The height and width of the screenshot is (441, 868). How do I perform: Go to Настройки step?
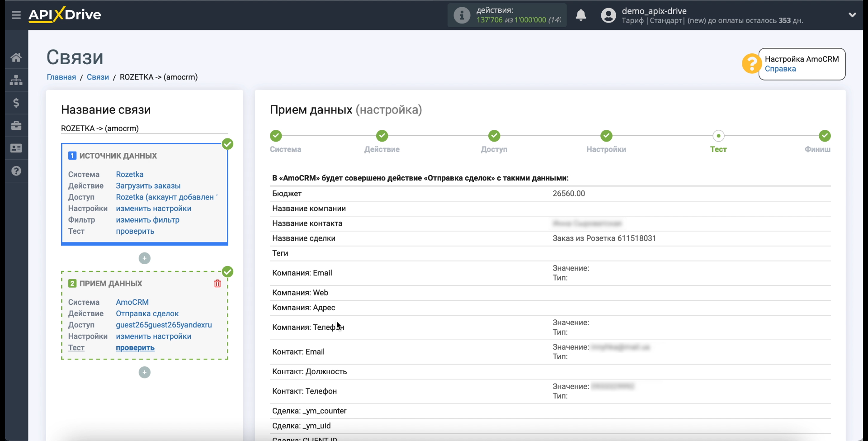pos(606,149)
